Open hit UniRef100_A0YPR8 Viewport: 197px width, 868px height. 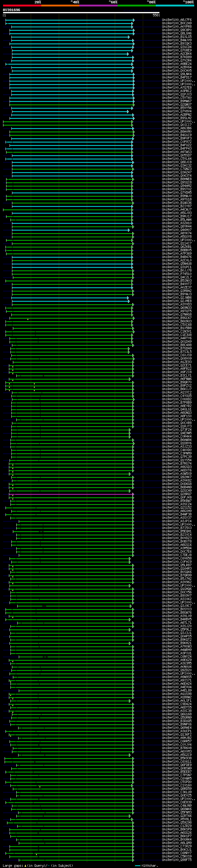click(177, 26)
